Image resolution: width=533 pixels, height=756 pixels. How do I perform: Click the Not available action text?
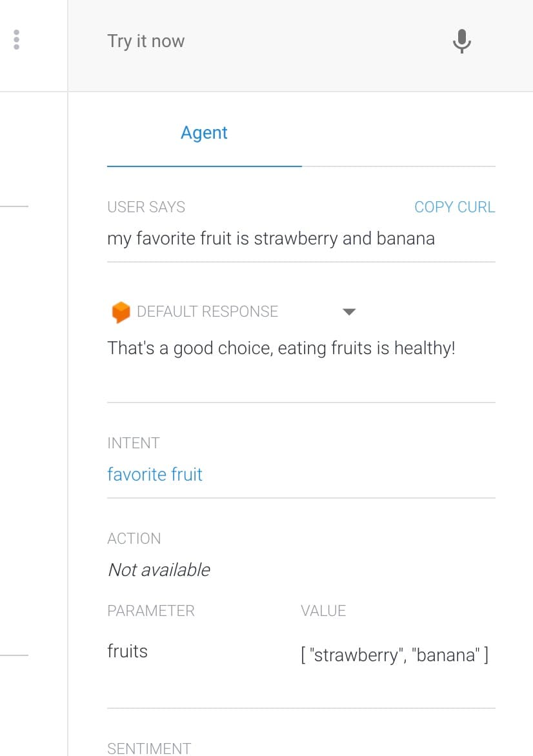point(159,570)
